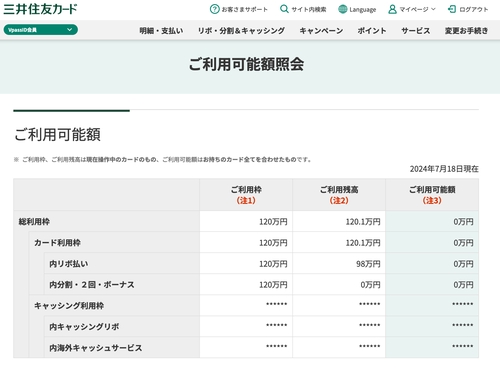Click the logout door icon

pos(452,9)
